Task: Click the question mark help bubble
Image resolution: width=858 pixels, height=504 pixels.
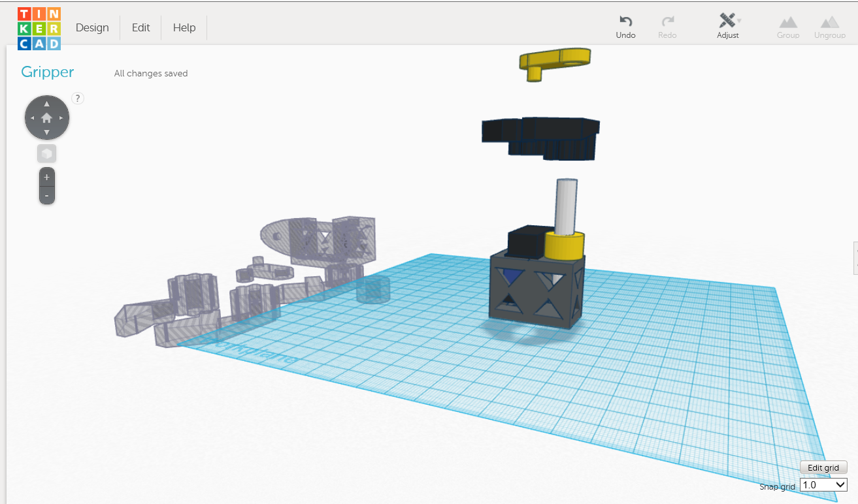Action: click(78, 98)
